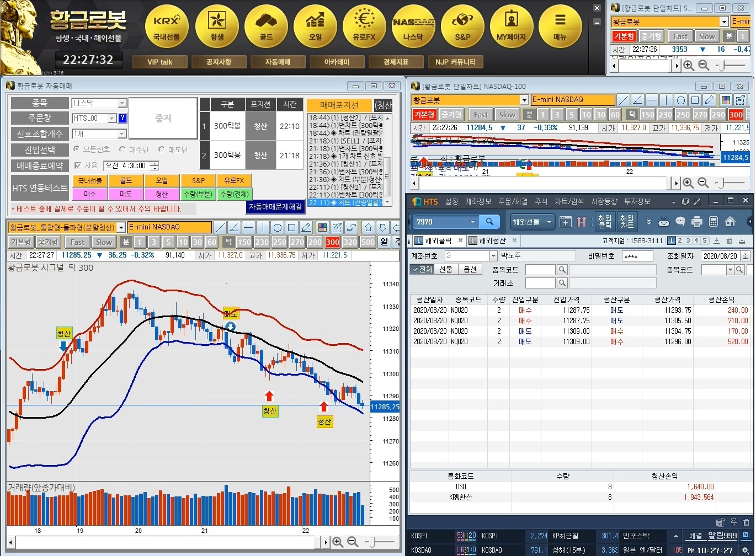Click the green 수량(전체) button

[235, 194]
